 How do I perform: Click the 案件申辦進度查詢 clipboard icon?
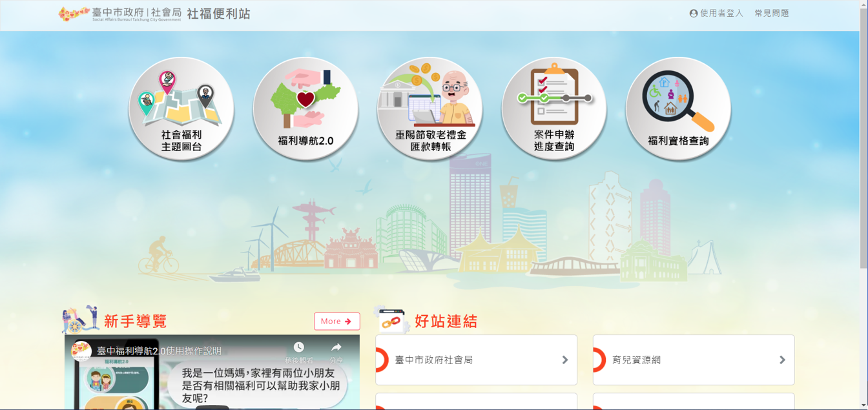554,108
